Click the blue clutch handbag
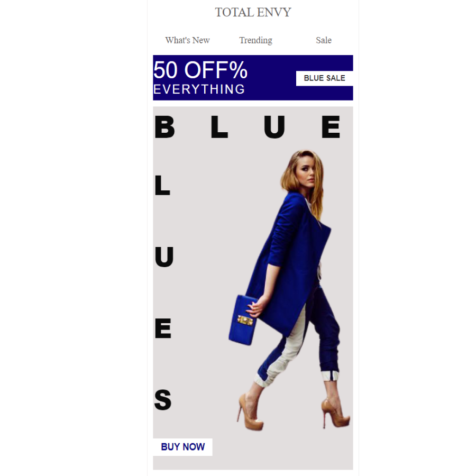 tap(242, 320)
